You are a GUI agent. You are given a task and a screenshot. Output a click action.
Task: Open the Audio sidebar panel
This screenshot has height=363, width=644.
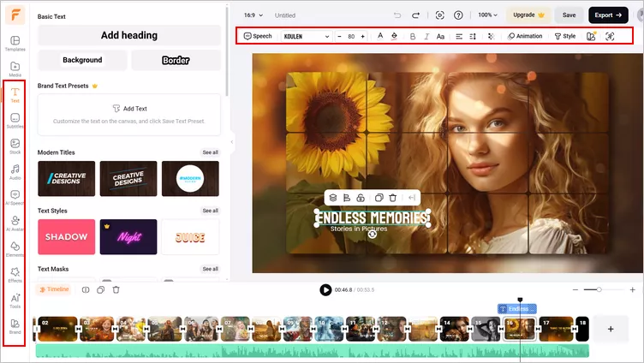click(15, 172)
